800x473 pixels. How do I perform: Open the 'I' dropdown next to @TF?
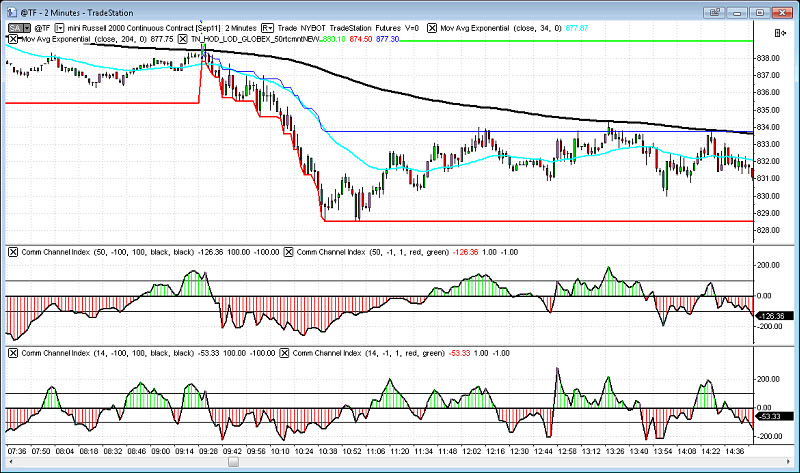(61, 28)
